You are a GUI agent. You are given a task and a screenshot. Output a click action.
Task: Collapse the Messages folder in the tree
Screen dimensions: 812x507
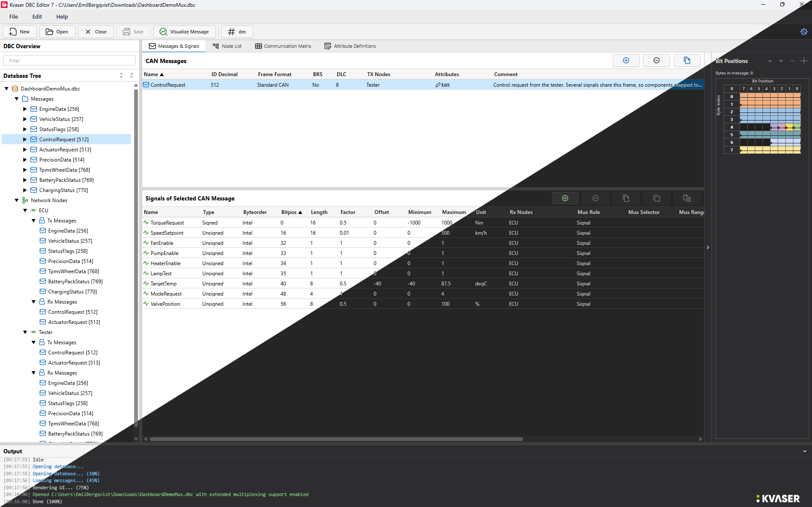[x=17, y=99]
